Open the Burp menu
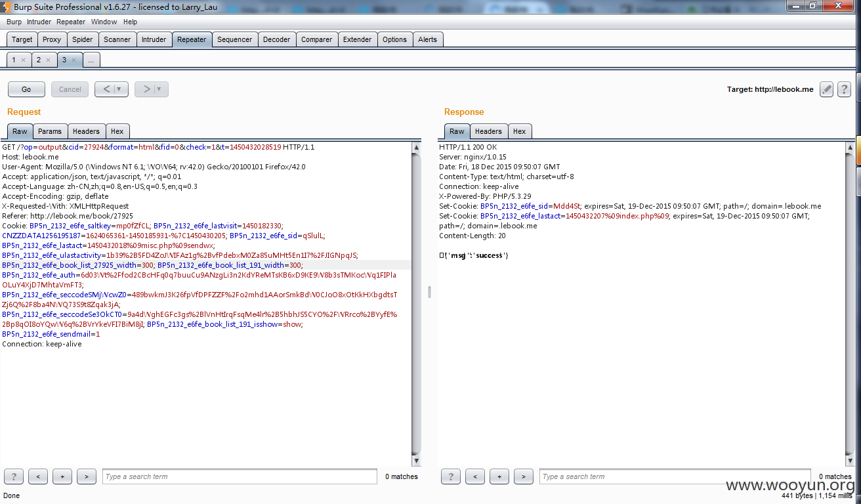Viewport: 861px width, 504px height. pos(14,22)
